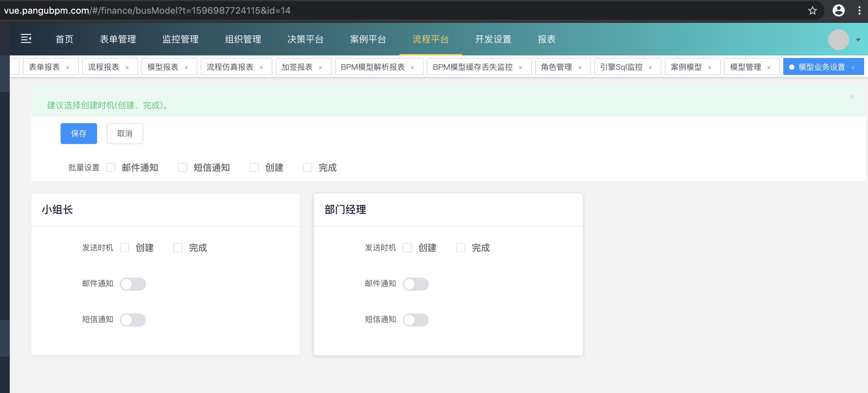Collapse the sidebar with the hamburger icon
This screenshot has height=393, width=868.
point(26,39)
